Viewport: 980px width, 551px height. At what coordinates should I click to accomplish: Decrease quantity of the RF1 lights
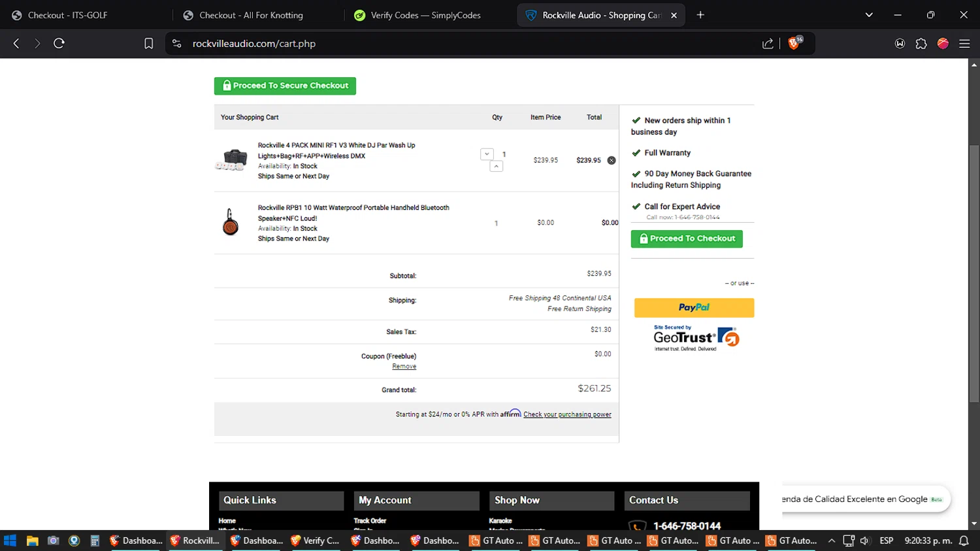pos(487,154)
